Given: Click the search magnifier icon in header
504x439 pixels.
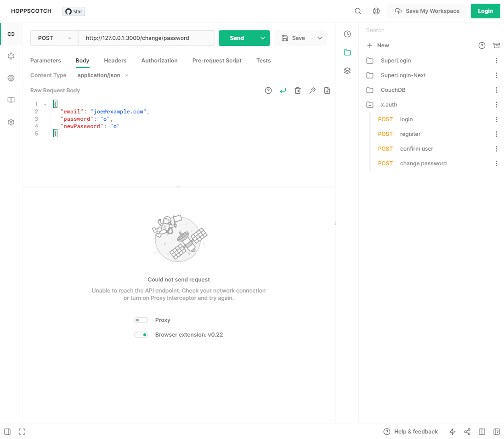Looking at the screenshot, I should (x=358, y=11).
